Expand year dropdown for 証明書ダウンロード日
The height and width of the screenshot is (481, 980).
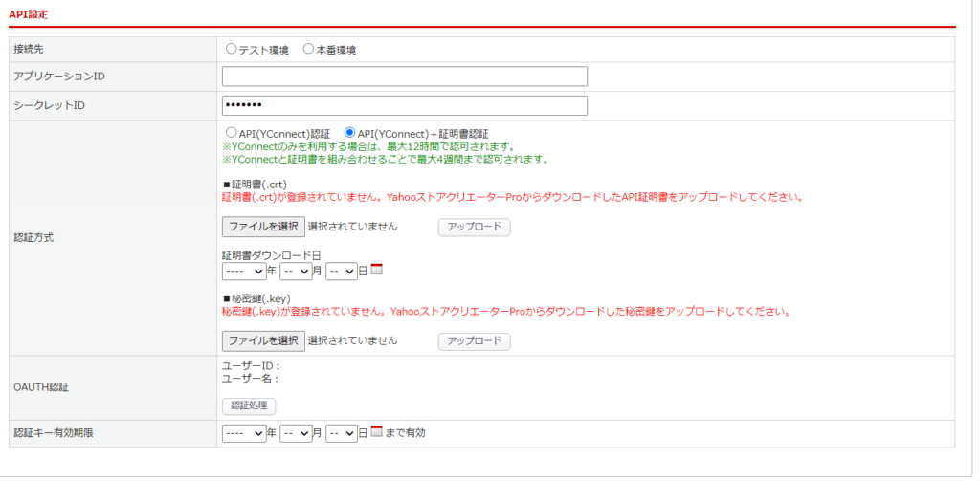pyautogui.click(x=243, y=272)
